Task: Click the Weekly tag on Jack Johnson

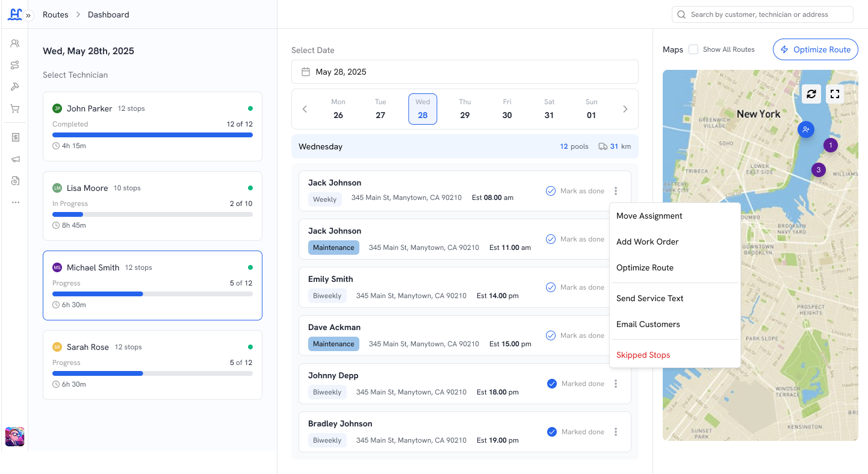Action: pyautogui.click(x=325, y=199)
